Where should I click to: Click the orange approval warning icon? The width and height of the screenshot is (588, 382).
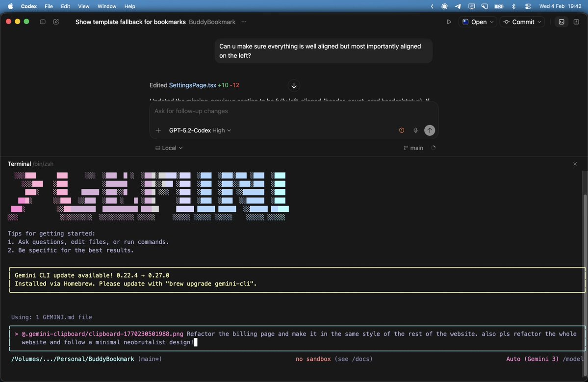tap(402, 130)
